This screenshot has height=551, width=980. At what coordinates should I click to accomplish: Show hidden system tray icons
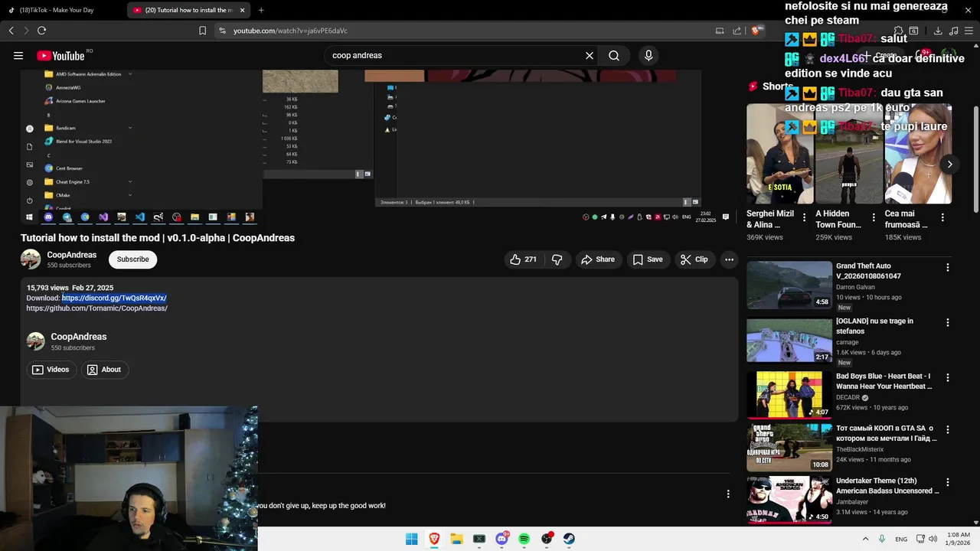coord(865,539)
